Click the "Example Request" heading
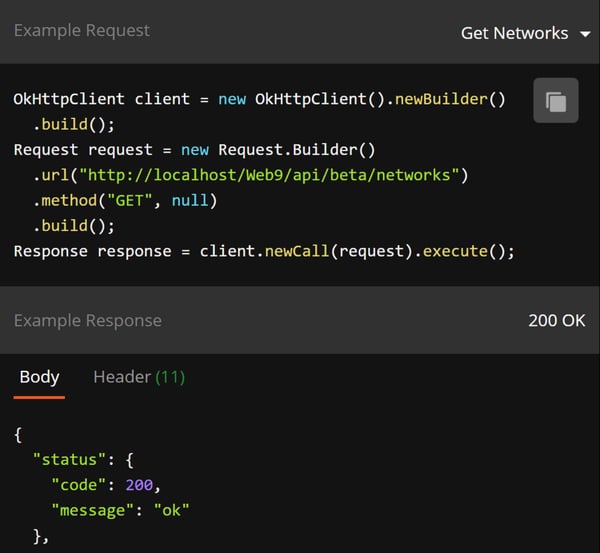 pyautogui.click(x=82, y=31)
